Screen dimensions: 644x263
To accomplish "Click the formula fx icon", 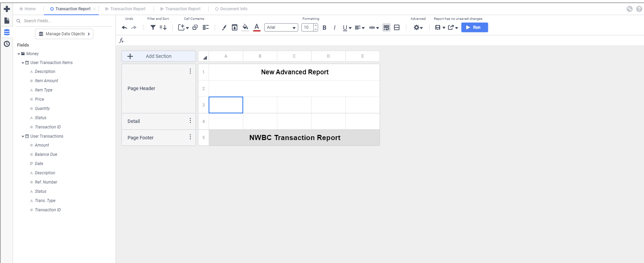I will coord(121,40).
